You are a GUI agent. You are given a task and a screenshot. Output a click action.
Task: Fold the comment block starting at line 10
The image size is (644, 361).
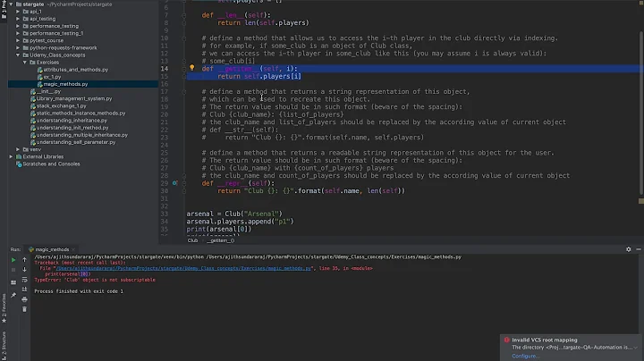coord(183,38)
